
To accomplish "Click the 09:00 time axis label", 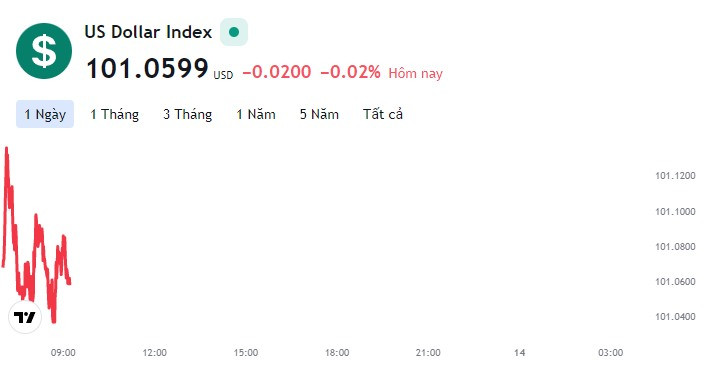I will [63, 353].
